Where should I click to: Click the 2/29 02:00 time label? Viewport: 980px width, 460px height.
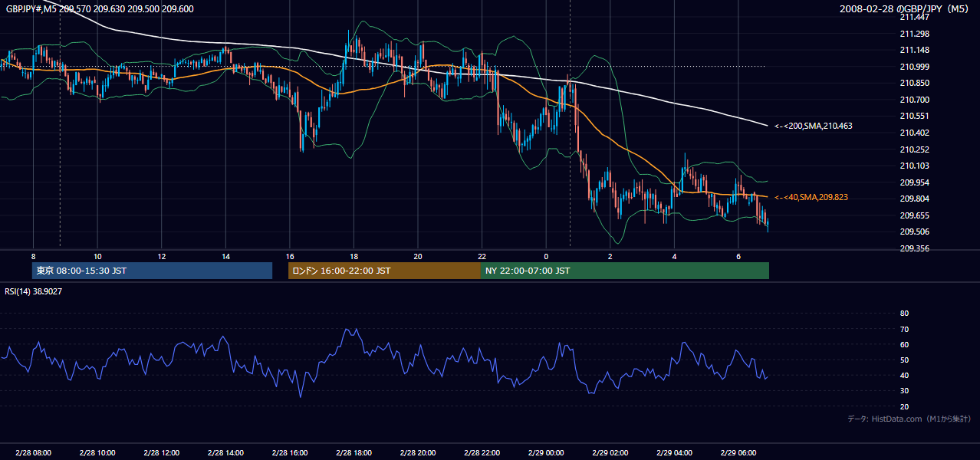(x=610, y=453)
